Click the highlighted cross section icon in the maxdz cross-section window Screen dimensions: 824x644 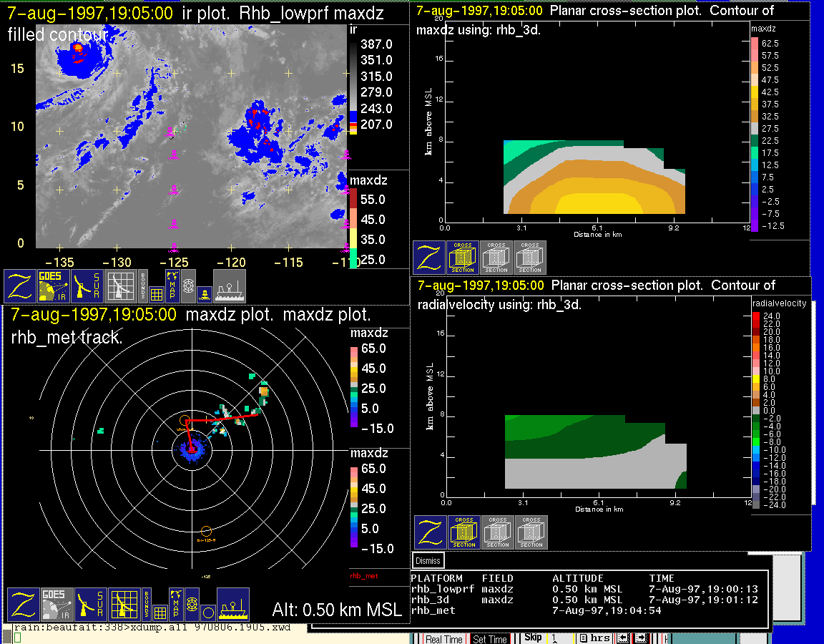pos(463,258)
